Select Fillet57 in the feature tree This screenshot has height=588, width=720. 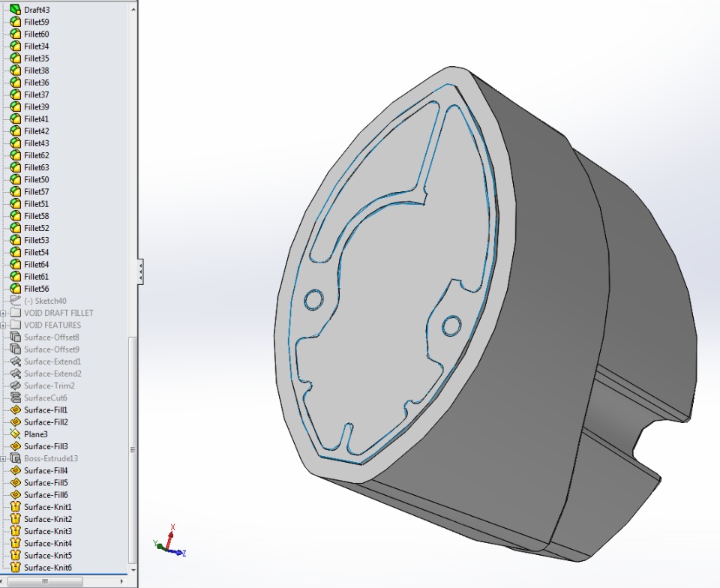(x=37, y=192)
